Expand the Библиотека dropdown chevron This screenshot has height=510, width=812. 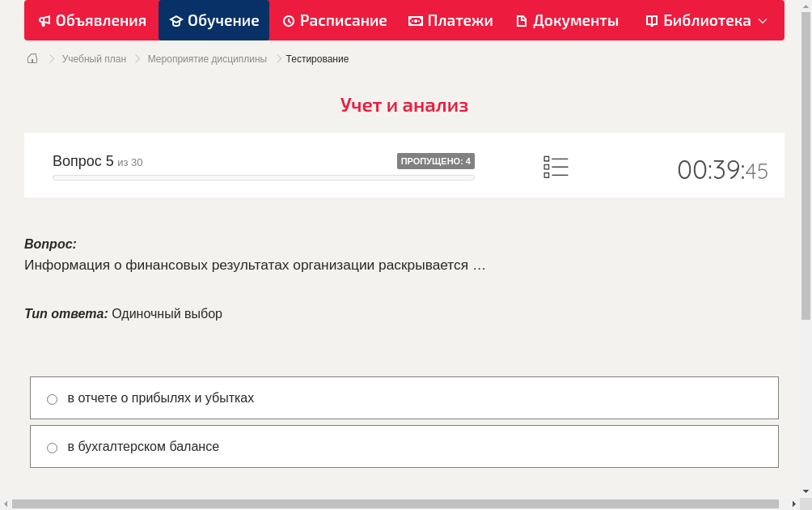761,21
